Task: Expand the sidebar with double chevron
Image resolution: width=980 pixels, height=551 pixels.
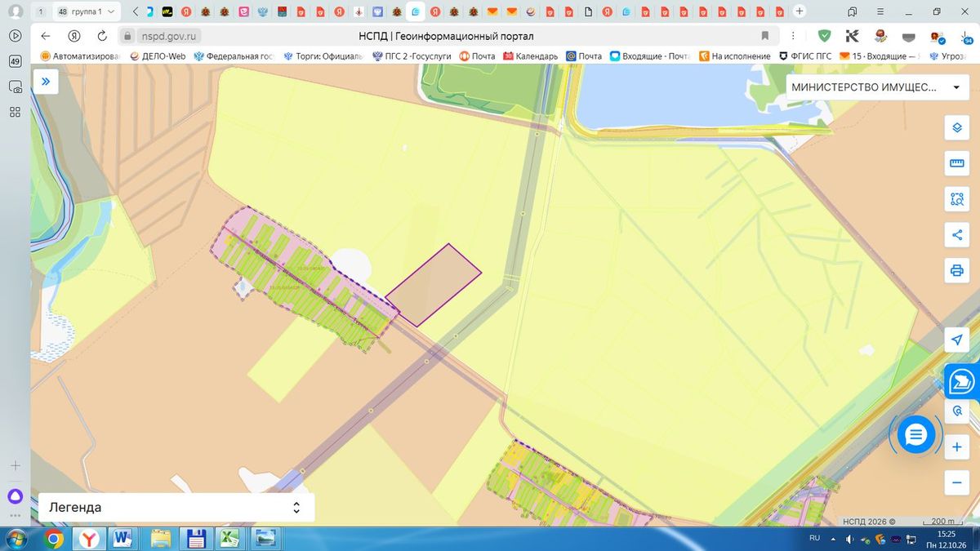Action: point(46,82)
